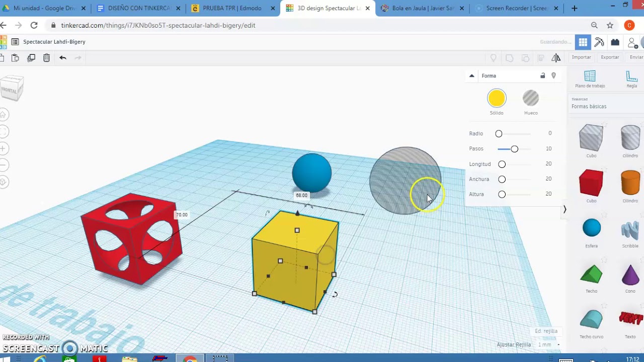Viewport: 644px width, 362px height.
Task: Pick the Scribble shape
Action: coord(630,230)
